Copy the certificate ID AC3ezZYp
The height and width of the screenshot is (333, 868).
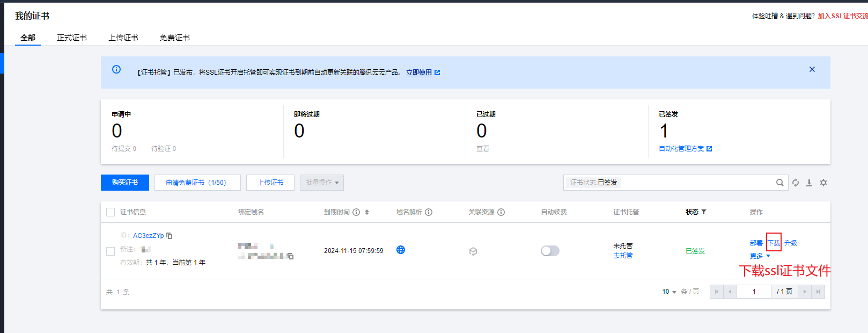pos(170,236)
